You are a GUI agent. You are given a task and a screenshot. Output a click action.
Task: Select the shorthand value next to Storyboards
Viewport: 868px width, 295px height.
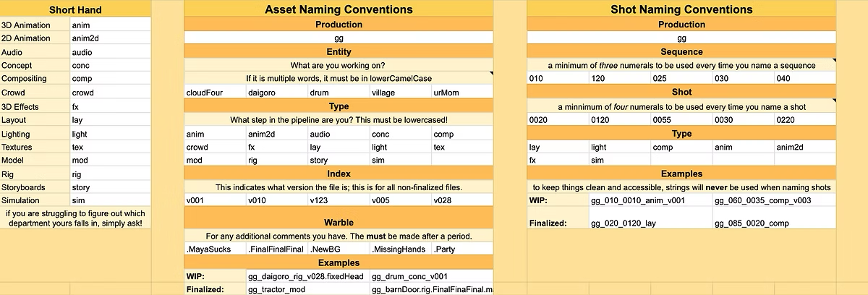(x=111, y=187)
